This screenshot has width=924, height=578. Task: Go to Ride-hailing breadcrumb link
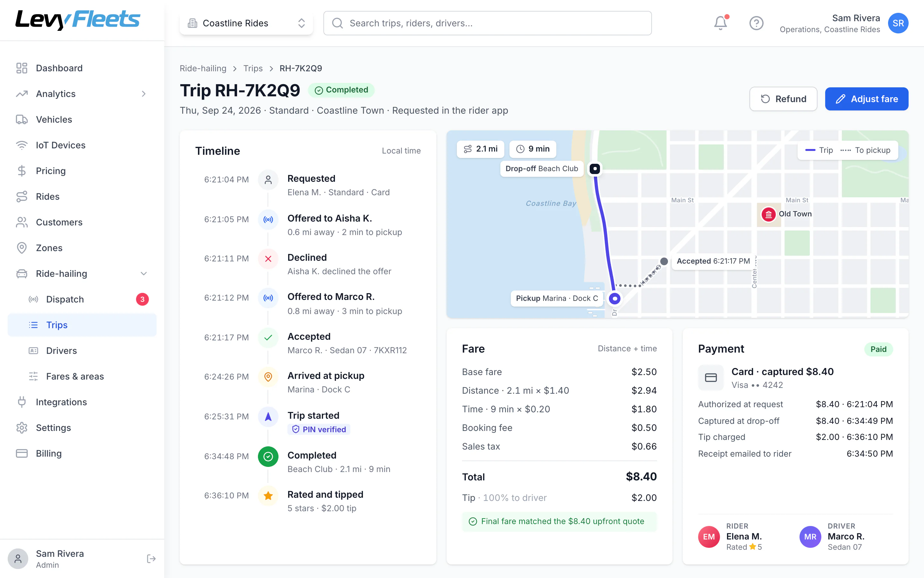(203, 68)
